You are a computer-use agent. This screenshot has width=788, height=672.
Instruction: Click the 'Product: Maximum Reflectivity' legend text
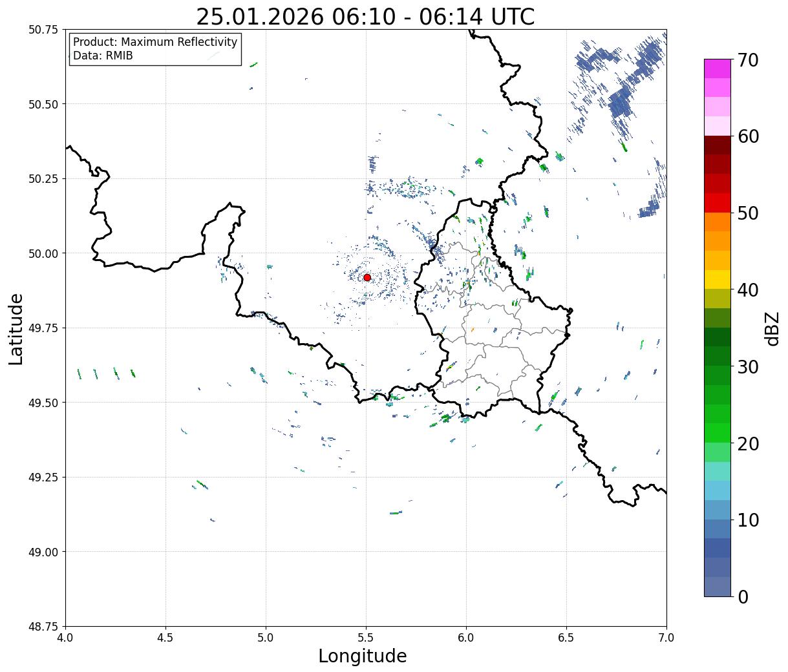[x=155, y=42]
